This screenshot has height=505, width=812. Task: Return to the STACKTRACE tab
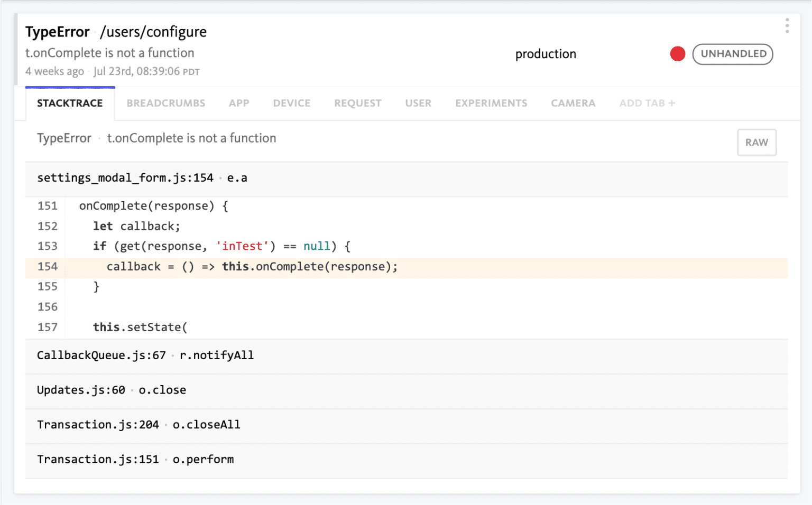coord(70,103)
